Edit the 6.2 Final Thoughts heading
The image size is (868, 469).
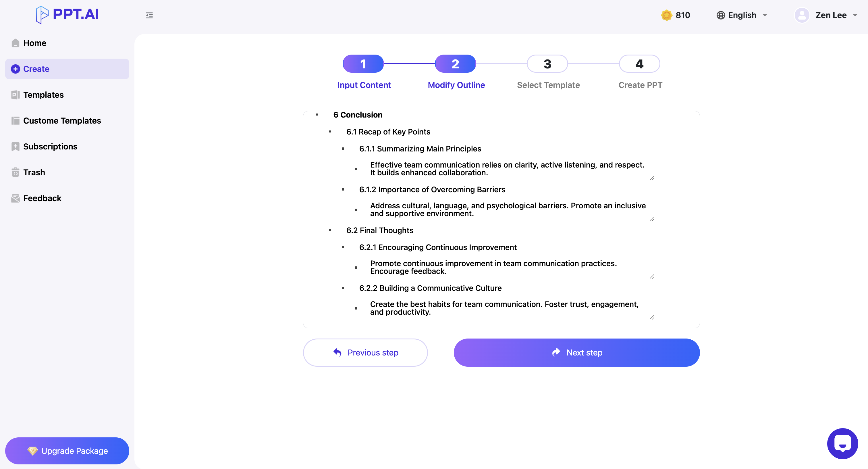coord(379,230)
